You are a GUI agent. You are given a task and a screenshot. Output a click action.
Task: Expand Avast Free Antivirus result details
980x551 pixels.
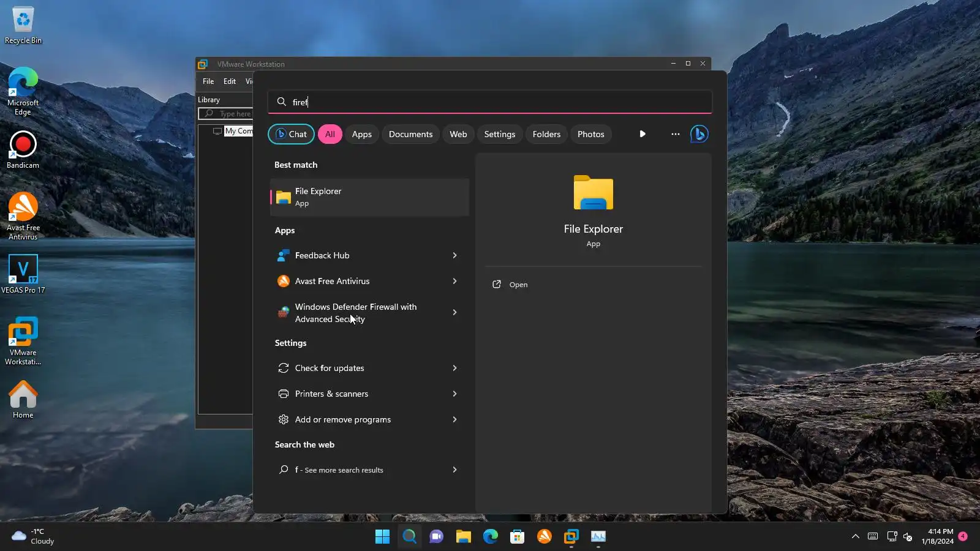[454, 281]
